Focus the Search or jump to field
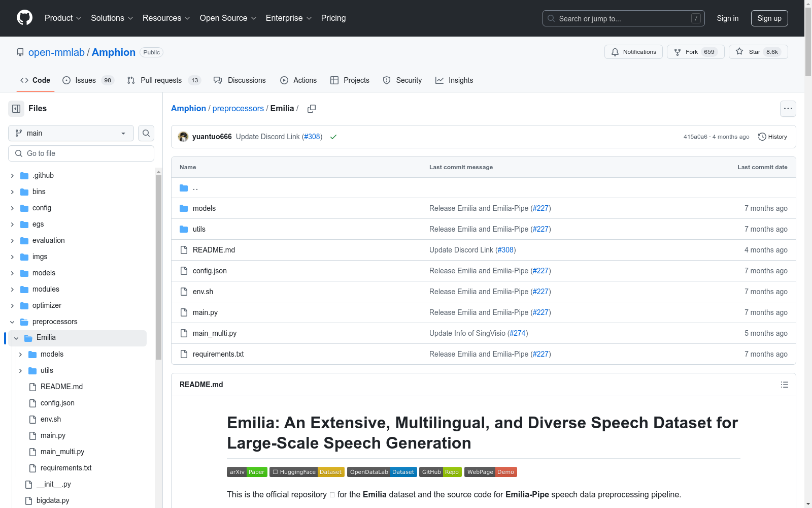The height and width of the screenshot is (508, 812). (624, 18)
